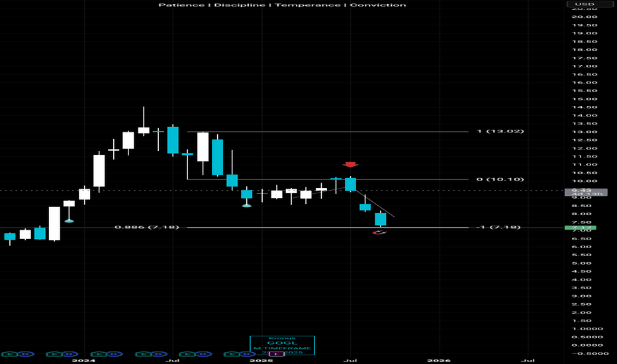Select the Fibonacci level label 1 (13.02)

point(500,131)
